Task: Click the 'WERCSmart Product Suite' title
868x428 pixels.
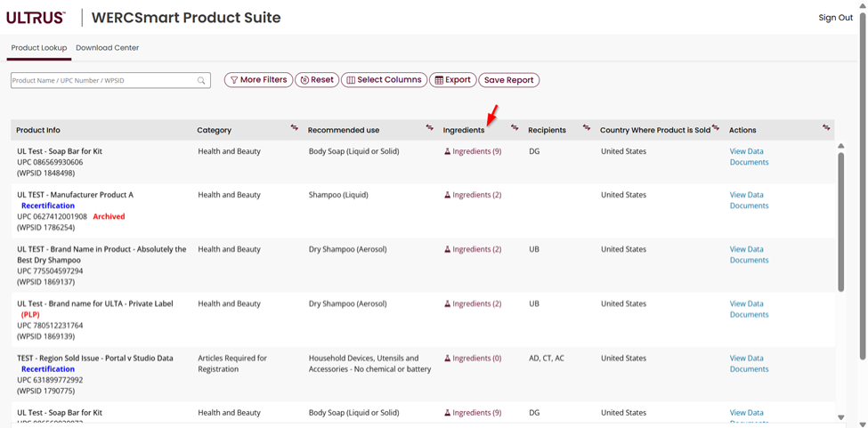Action: [186, 18]
